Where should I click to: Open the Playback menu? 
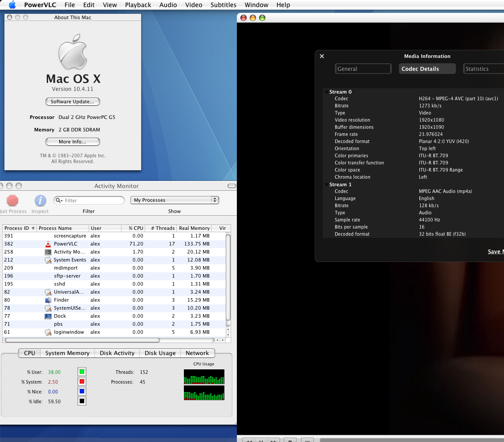click(x=138, y=5)
